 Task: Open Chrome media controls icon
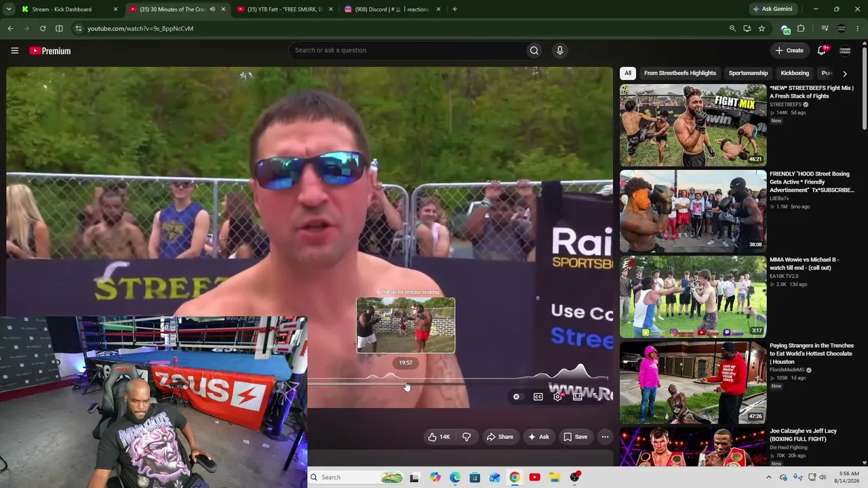coord(825,28)
